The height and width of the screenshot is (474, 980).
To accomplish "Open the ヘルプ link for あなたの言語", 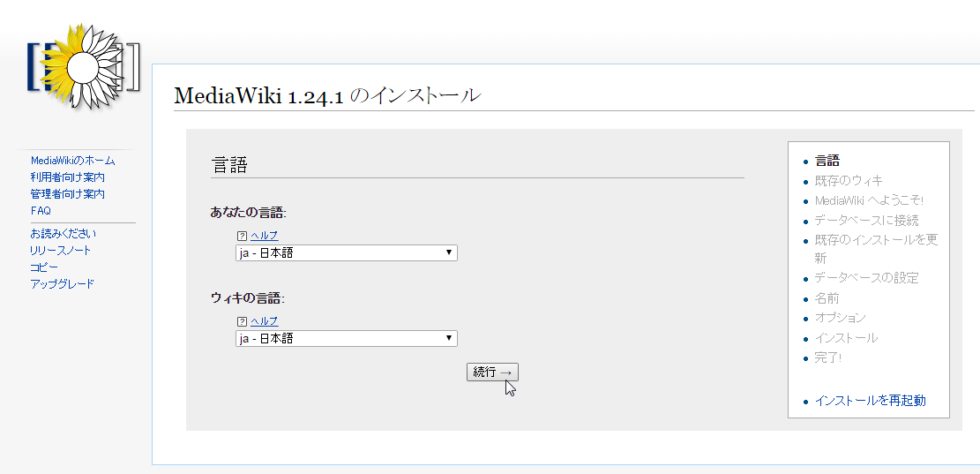I will [265, 236].
